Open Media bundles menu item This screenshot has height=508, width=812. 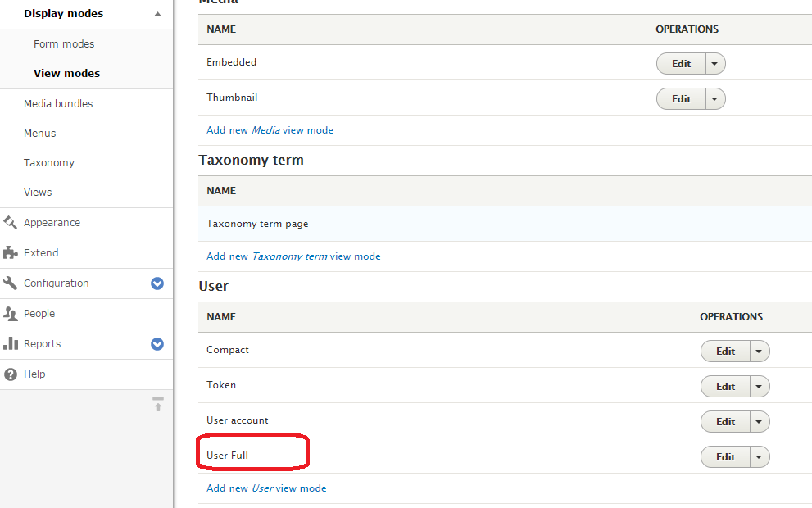tap(58, 103)
